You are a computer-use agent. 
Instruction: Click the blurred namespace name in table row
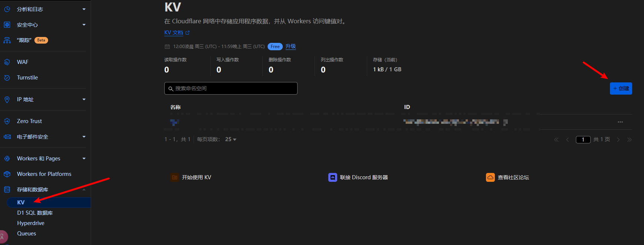(x=175, y=122)
